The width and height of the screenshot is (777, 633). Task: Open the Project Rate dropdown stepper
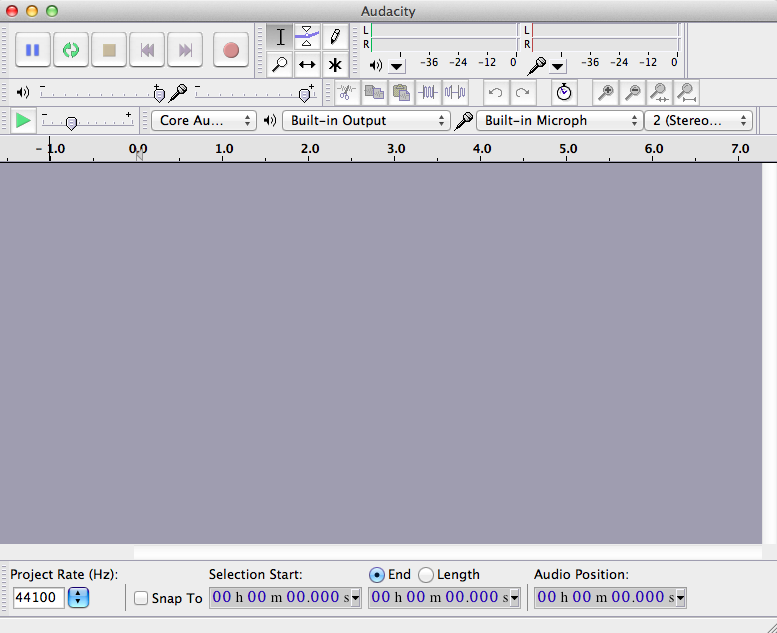coord(78,597)
